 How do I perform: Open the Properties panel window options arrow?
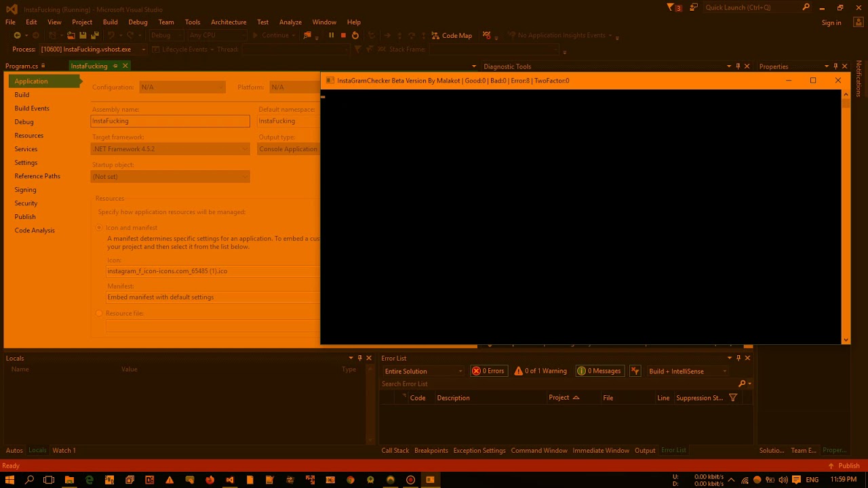pyautogui.click(x=827, y=66)
